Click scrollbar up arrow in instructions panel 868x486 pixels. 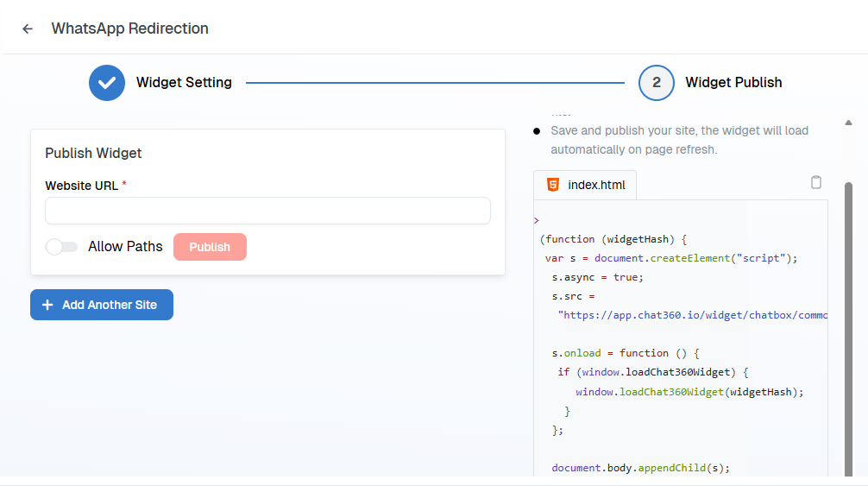tap(848, 123)
